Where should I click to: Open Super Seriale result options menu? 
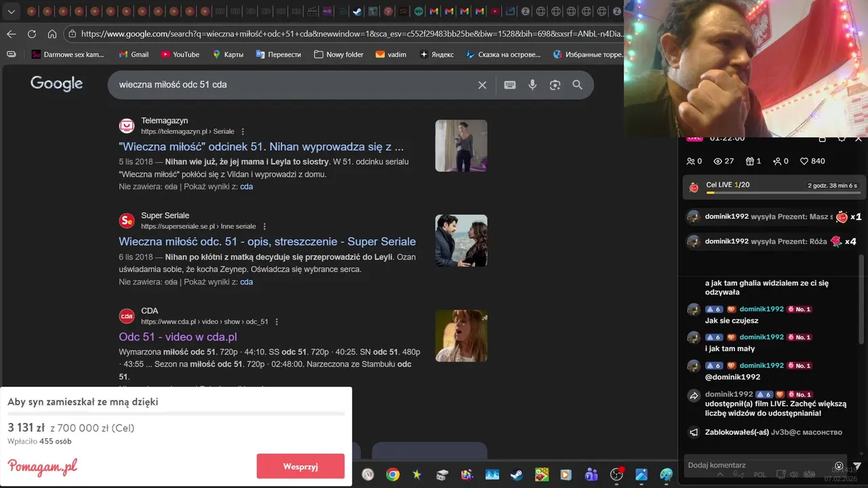[x=264, y=226]
